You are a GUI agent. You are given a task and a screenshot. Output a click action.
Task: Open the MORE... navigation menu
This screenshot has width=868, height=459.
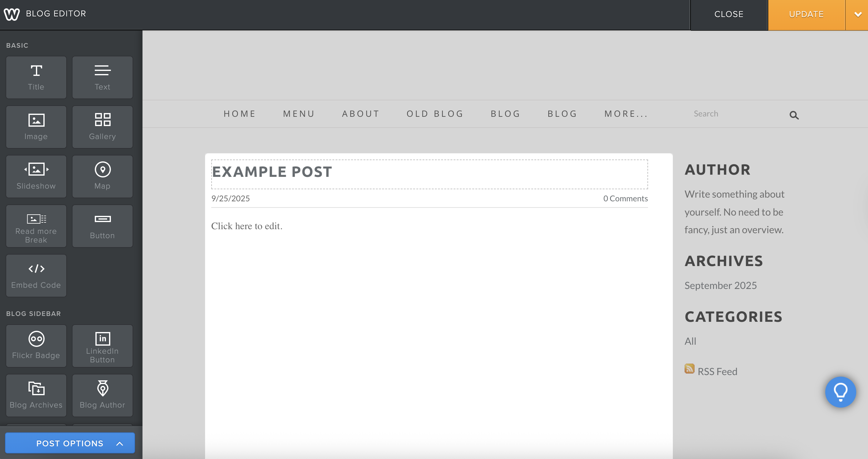pyautogui.click(x=626, y=114)
